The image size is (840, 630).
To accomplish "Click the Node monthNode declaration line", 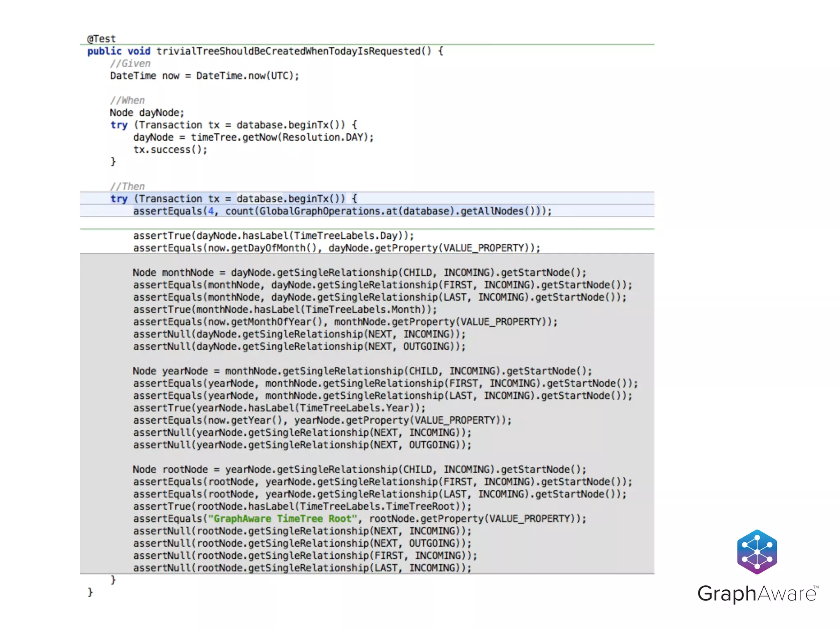I will [359, 273].
